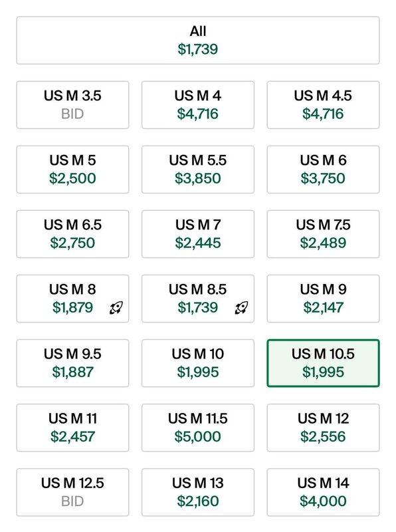Choose size US M 11
This screenshot has height=532, width=396.
point(72,428)
